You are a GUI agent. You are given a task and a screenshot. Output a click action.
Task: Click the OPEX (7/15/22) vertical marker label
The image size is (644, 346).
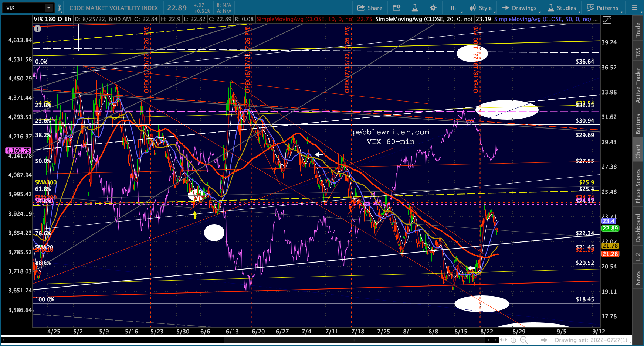[347, 59]
